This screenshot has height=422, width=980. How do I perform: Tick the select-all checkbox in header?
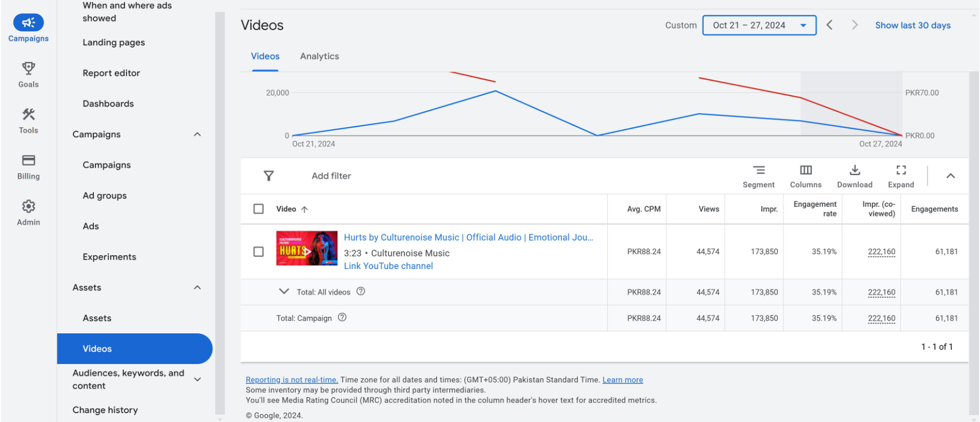(x=258, y=209)
